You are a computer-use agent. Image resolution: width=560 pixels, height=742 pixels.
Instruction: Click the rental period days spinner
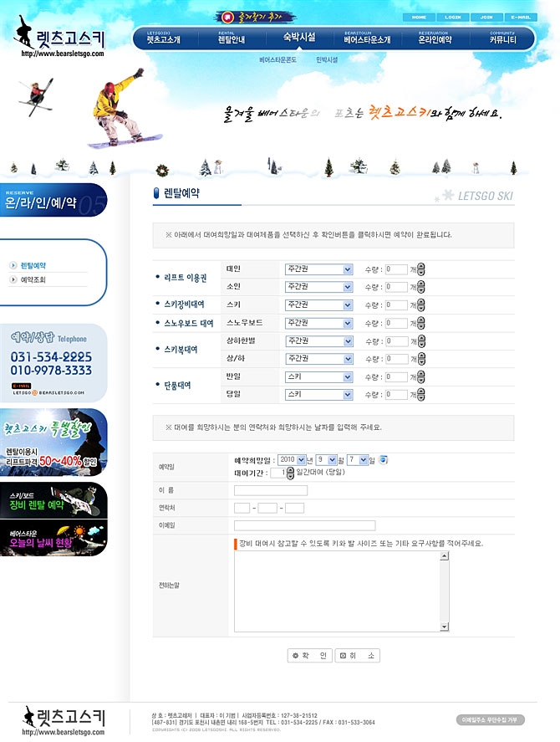pyautogui.click(x=290, y=473)
